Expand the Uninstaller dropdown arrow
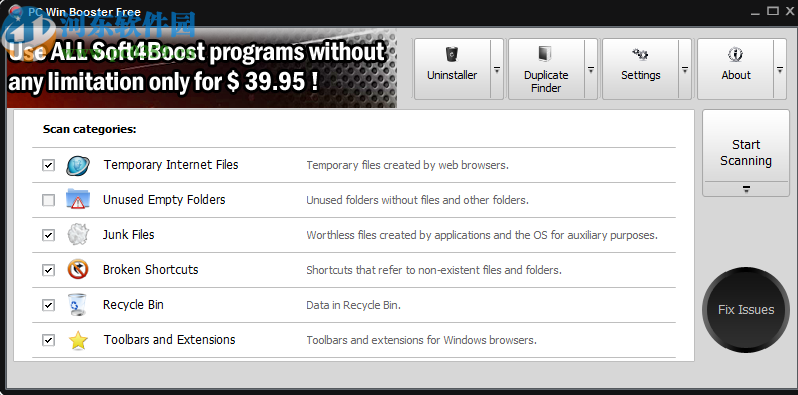The image size is (798, 395). tap(497, 70)
